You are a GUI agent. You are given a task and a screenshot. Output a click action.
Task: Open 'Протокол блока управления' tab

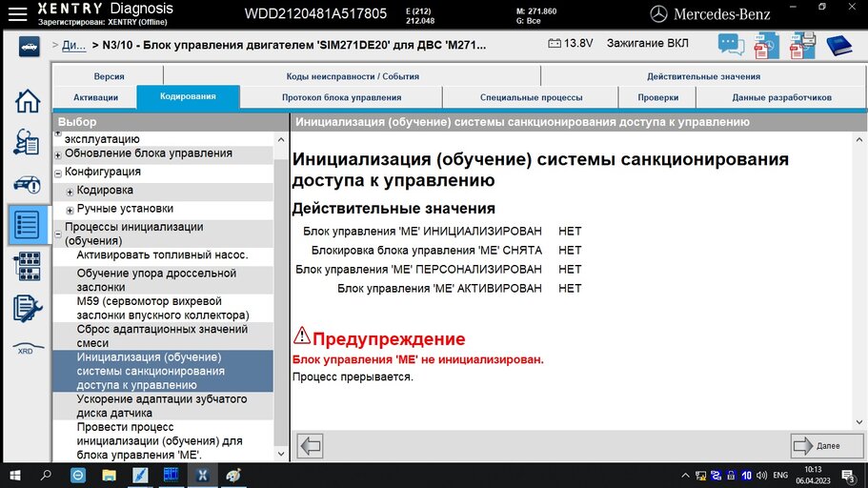click(x=341, y=97)
